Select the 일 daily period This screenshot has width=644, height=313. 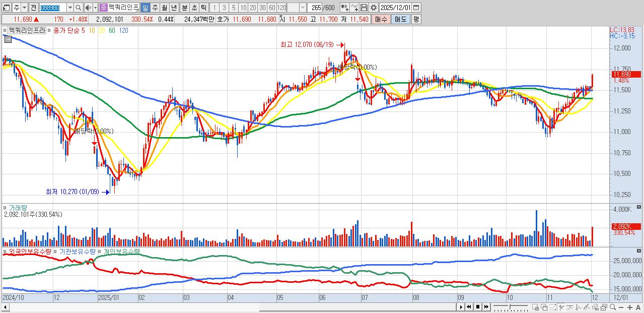click(x=145, y=8)
